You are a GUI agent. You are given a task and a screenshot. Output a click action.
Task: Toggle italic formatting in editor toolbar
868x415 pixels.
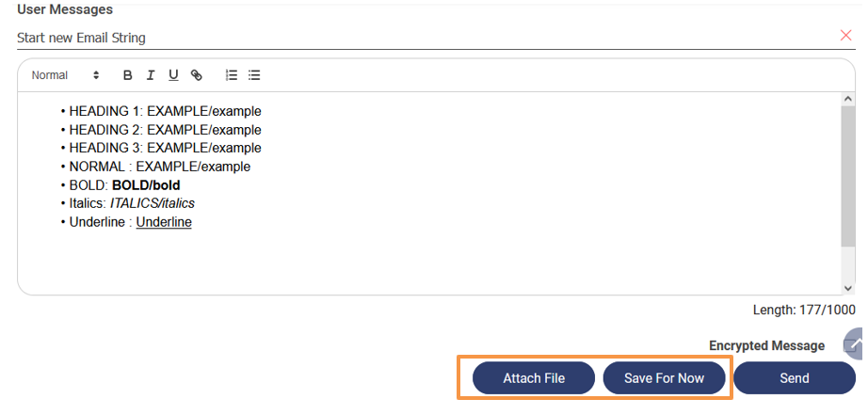151,75
